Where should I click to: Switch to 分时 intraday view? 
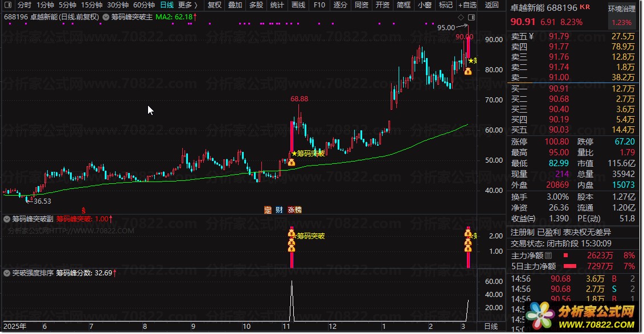(x=24, y=5)
